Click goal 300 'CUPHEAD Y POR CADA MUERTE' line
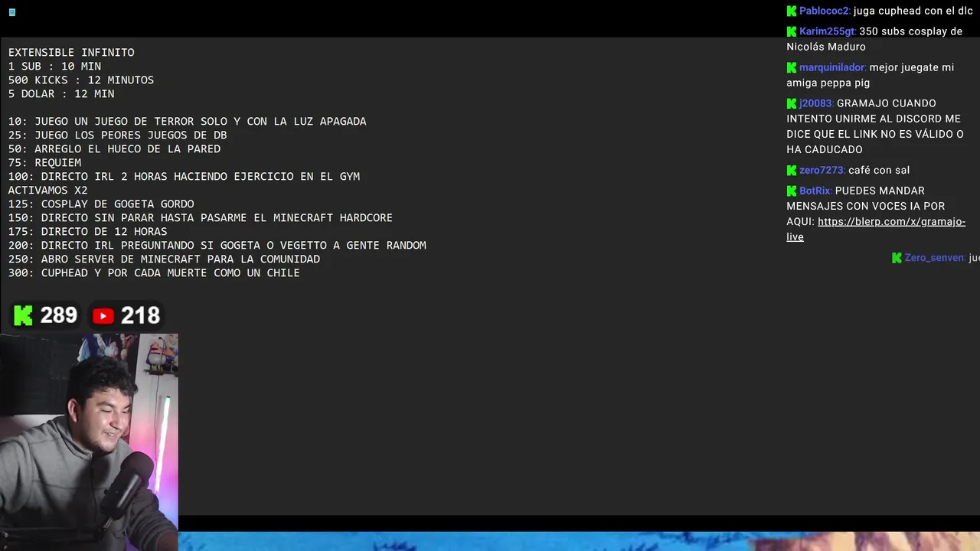 coord(154,273)
